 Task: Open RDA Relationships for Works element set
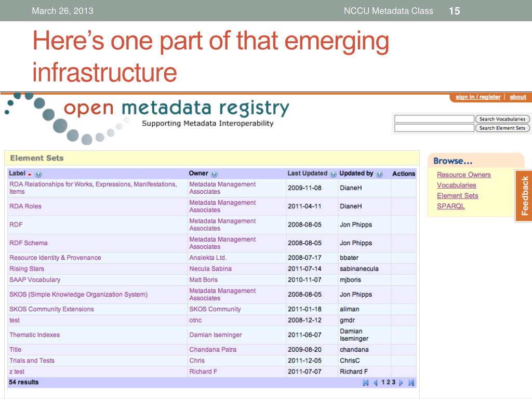93,188
